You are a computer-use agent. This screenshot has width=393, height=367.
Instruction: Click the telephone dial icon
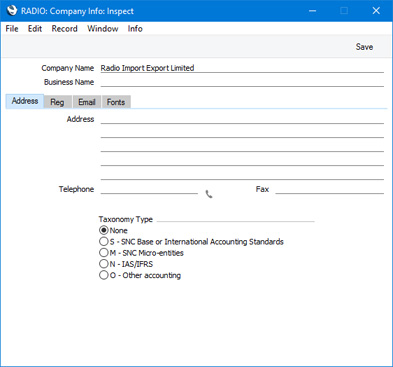209,194
